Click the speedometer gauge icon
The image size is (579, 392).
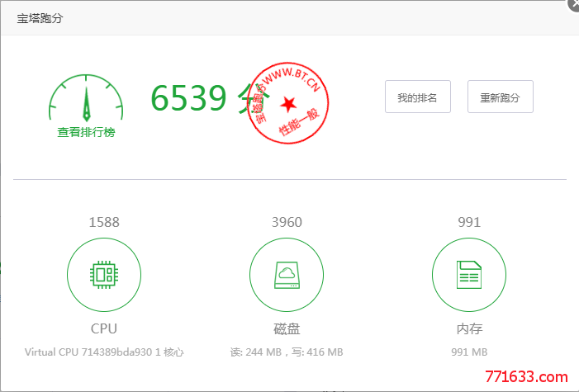pyautogui.click(x=86, y=98)
